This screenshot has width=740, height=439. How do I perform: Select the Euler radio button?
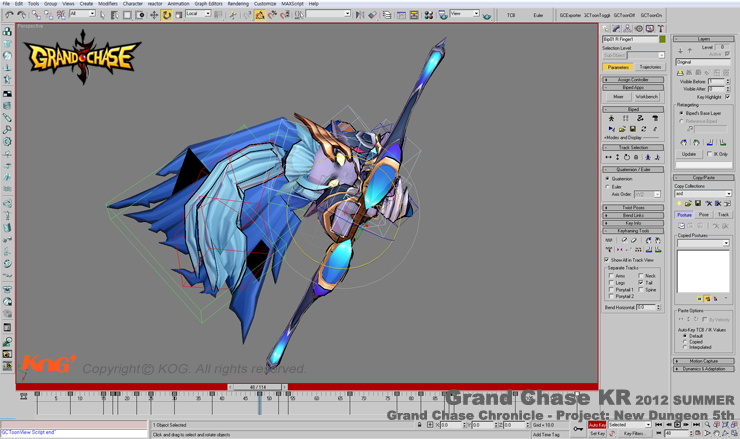point(608,186)
